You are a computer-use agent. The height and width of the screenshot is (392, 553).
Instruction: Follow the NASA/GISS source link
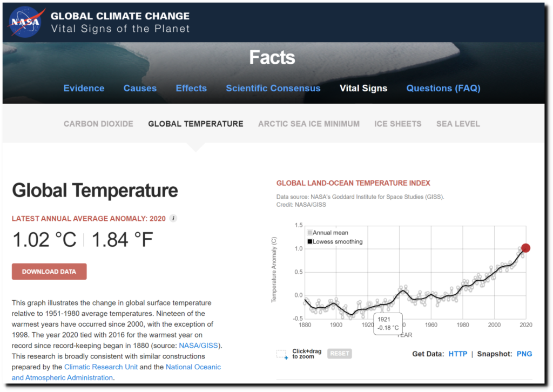click(x=198, y=346)
